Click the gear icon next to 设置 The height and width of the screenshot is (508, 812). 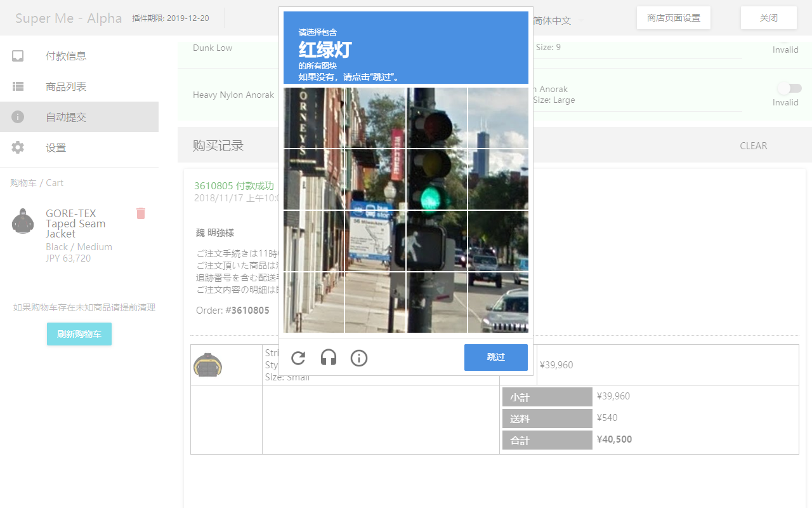pos(18,147)
